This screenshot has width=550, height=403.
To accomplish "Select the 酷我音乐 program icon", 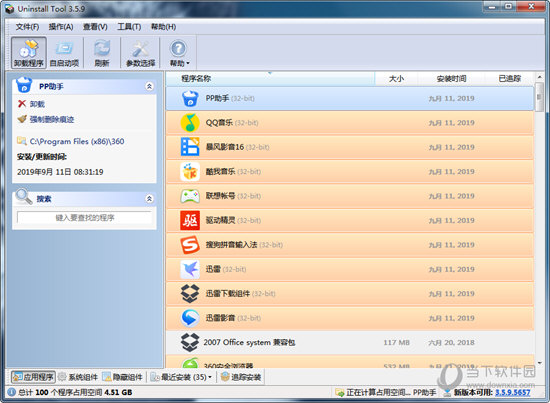I will [x=190, y=172].
